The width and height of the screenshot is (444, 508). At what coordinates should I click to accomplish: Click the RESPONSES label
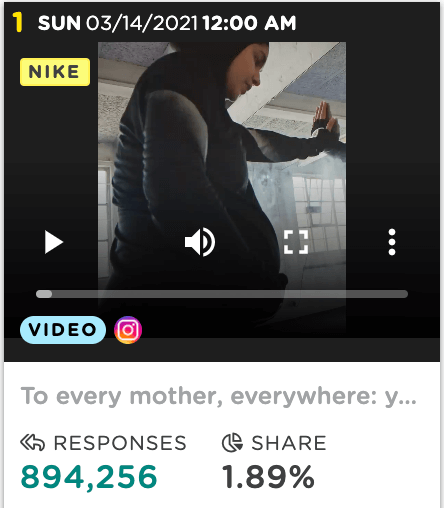coord(120,443)
